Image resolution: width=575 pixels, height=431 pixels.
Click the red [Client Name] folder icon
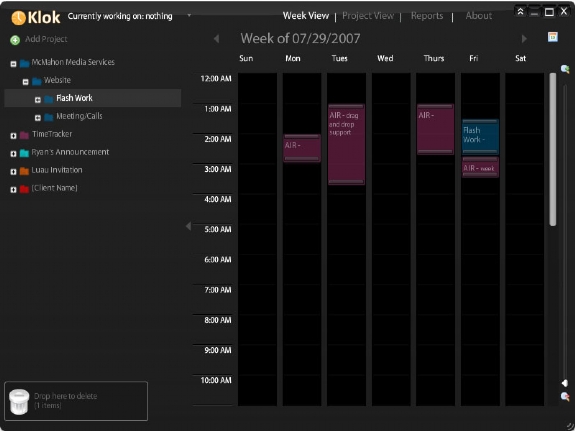(25, 189)
